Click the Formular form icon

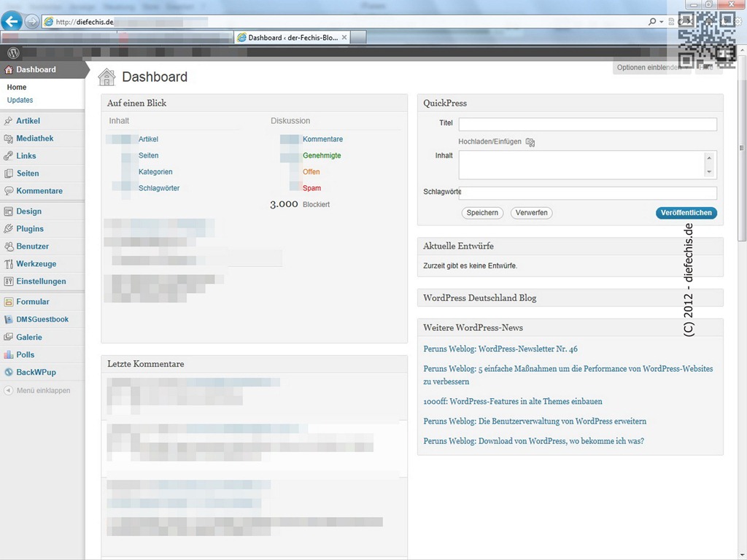pyautogui.click(x=8, y=302)
